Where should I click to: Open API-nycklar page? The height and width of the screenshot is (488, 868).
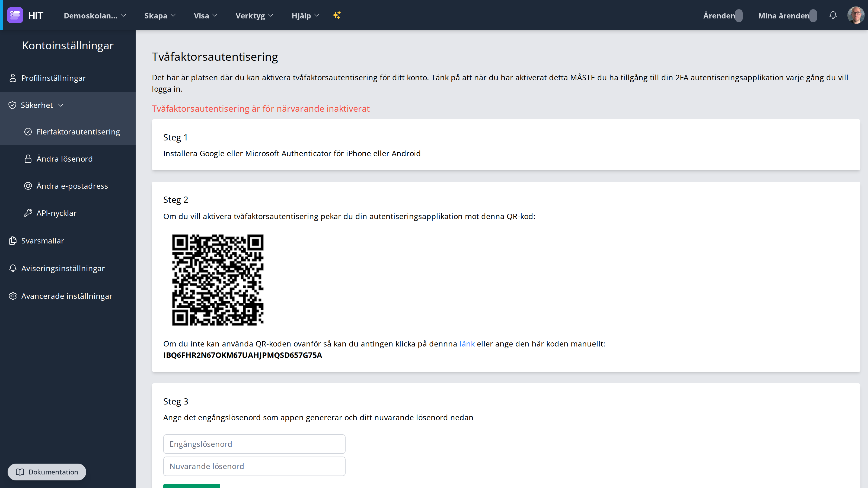[x=68, y=213]
